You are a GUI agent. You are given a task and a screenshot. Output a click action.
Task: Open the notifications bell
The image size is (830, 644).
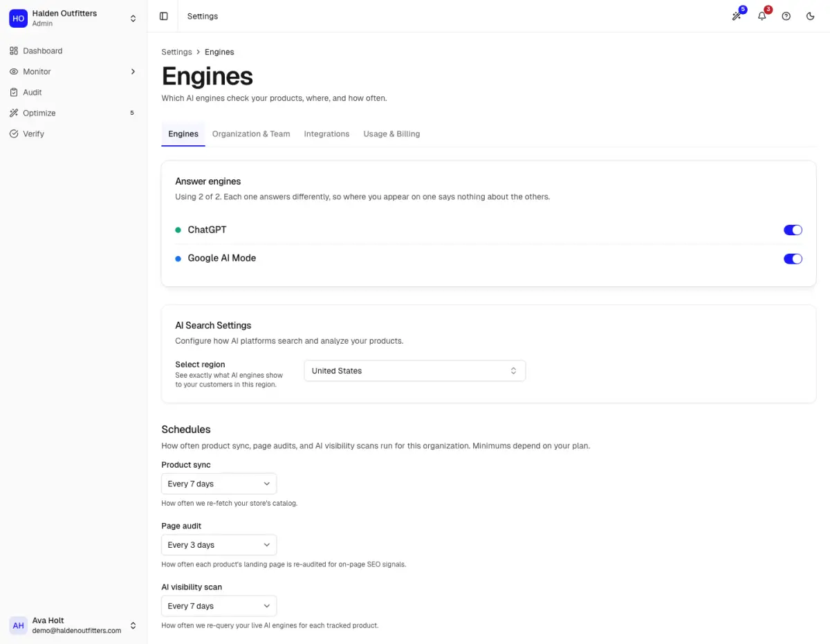[762, 16]
